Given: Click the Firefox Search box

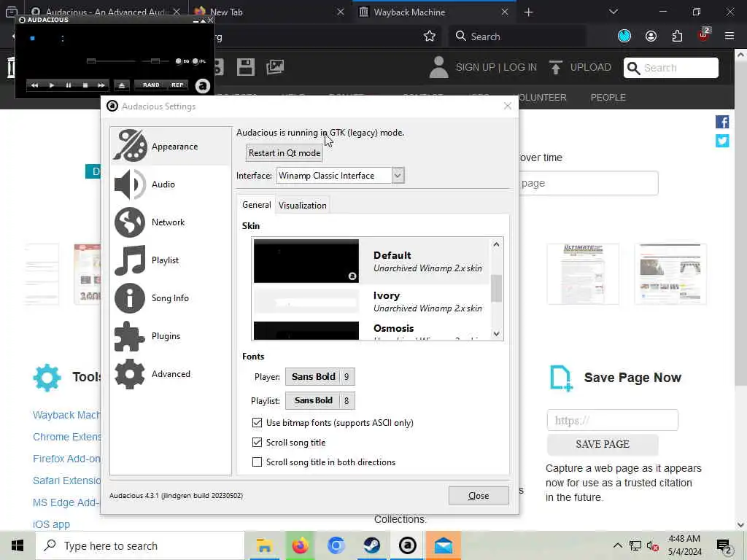Looking at the screenshot, I should pyautogui.click(x=517, y=36).
